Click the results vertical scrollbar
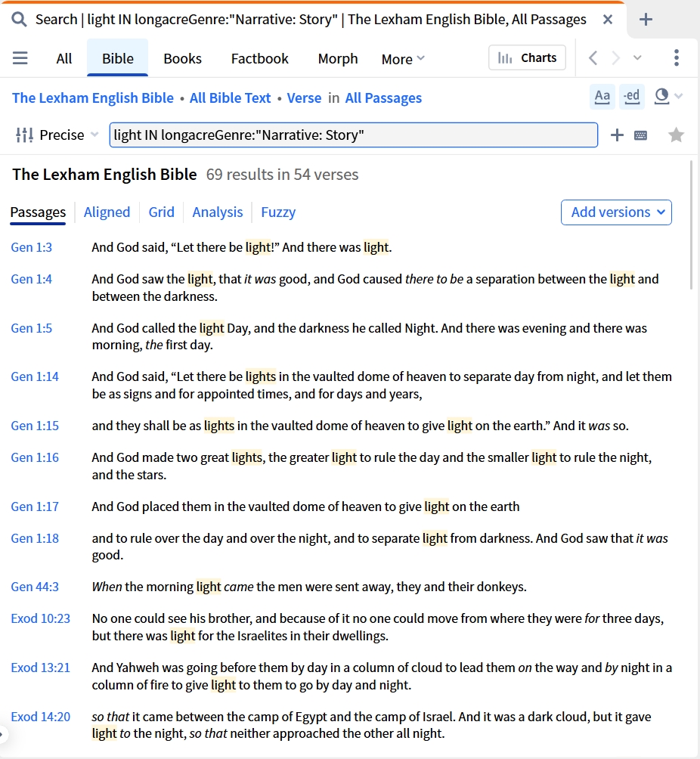This screenshot has width=700, height=759. [691, 226]
